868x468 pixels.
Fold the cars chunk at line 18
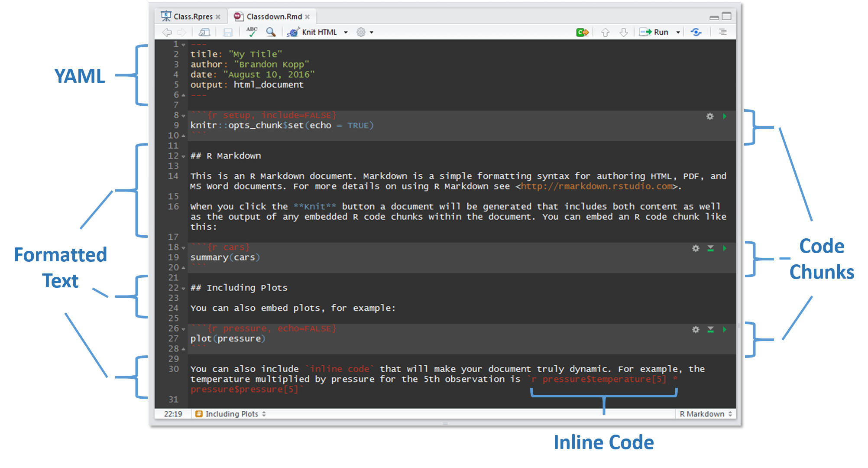[x=184, y=248]
